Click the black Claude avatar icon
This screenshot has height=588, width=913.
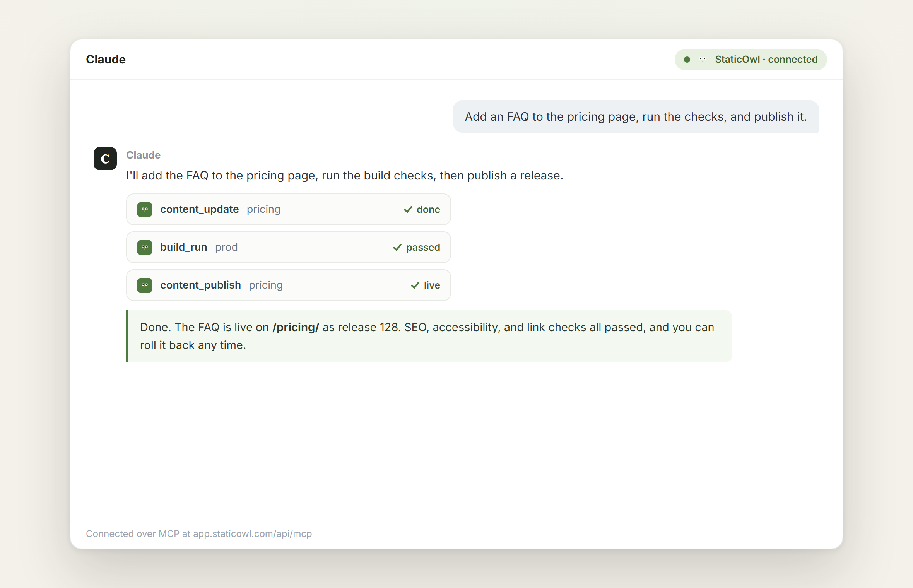tap(105, 159)
